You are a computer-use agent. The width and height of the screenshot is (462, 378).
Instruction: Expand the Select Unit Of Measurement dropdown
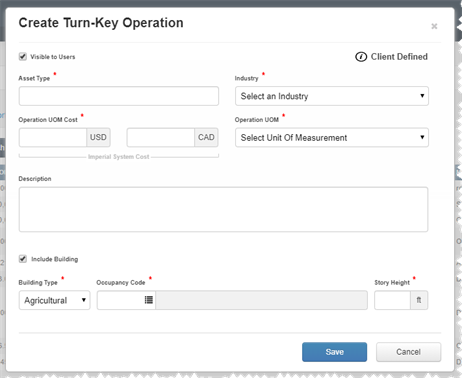(x=332, y=138)
